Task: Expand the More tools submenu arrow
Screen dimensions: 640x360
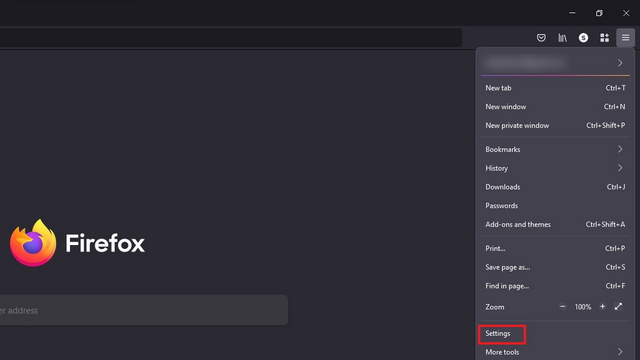Action: (x=620, y=351)
